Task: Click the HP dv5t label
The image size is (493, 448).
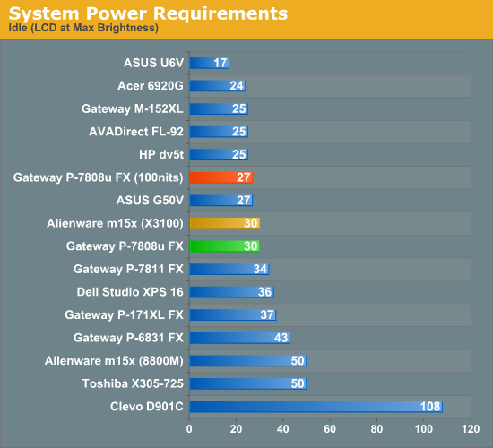Action: point(161,155)
